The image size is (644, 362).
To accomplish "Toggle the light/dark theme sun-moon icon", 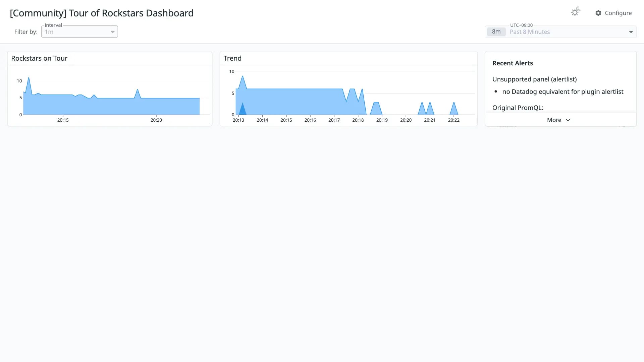I will [x=576, y=12].
